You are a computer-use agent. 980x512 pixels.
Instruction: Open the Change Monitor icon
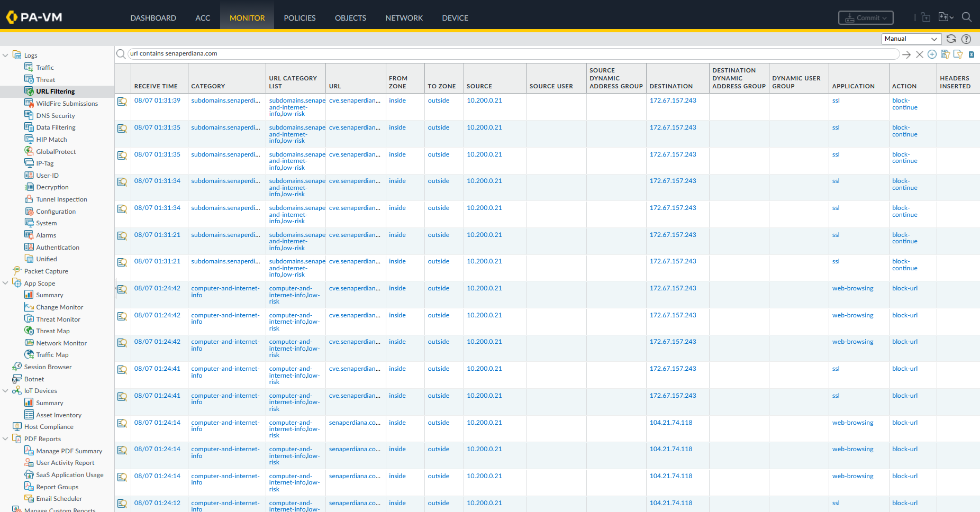tap(29, 307)
